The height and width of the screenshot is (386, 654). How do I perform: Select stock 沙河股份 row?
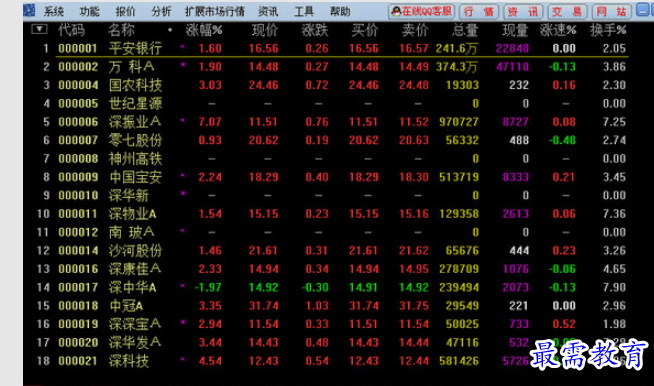(332, 250)
